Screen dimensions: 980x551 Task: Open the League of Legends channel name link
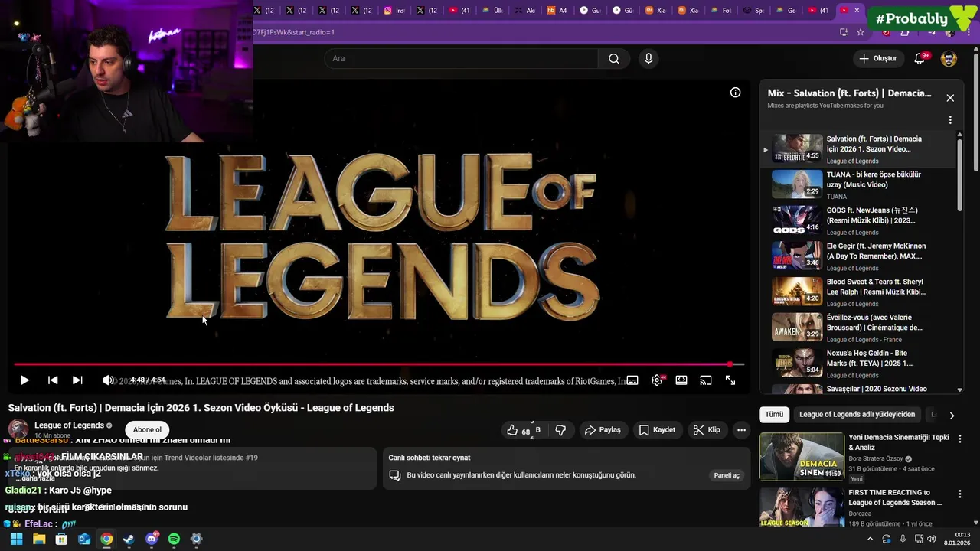point(69,425)
